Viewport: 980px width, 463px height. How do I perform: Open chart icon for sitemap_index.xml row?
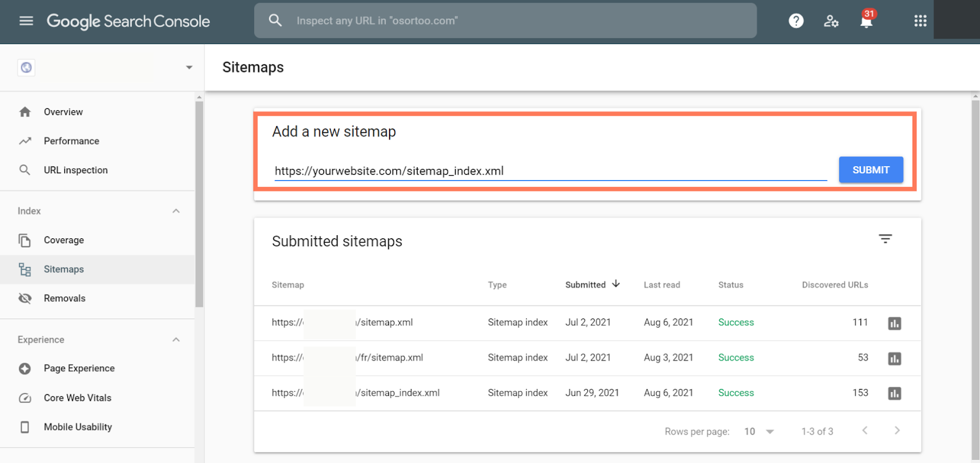pyautogui.click(x=894, y=393)
